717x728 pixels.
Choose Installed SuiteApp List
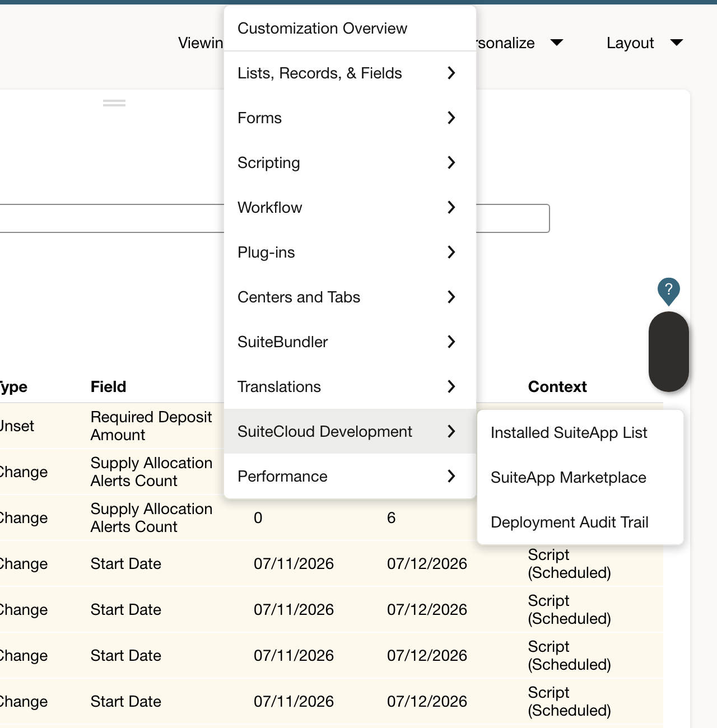pyautogui.click(x=580, y=433)
